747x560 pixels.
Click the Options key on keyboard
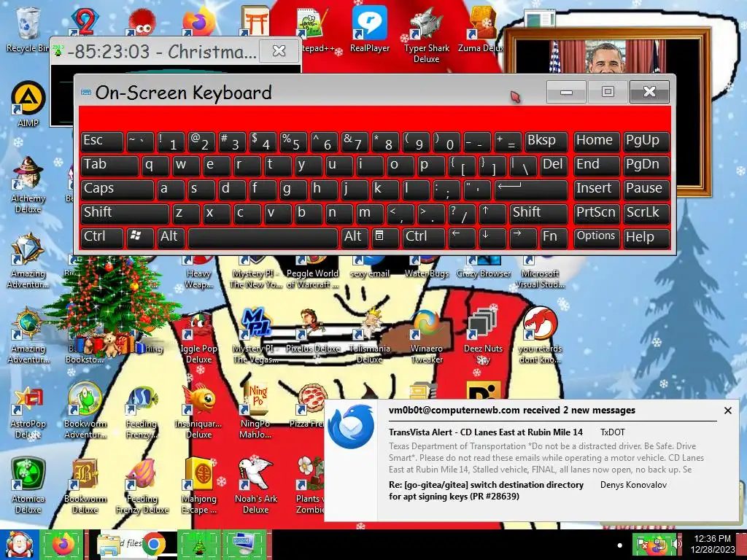597,237
